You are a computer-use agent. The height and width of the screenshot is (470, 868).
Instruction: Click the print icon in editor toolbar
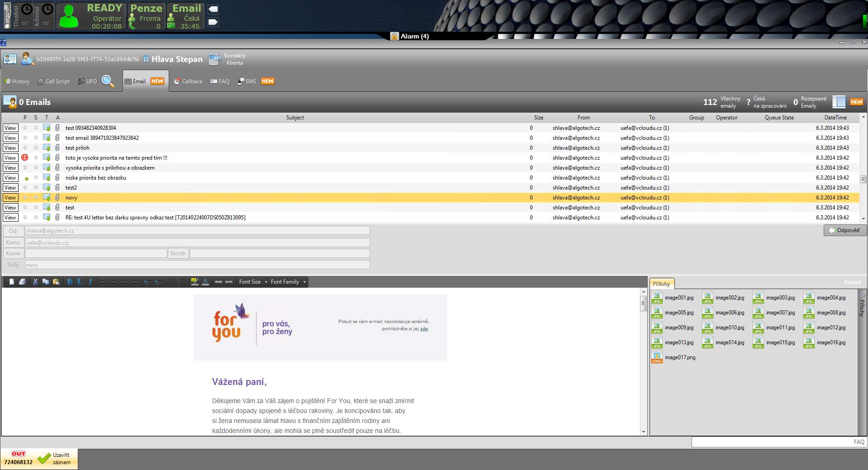[x=22, y=282]
